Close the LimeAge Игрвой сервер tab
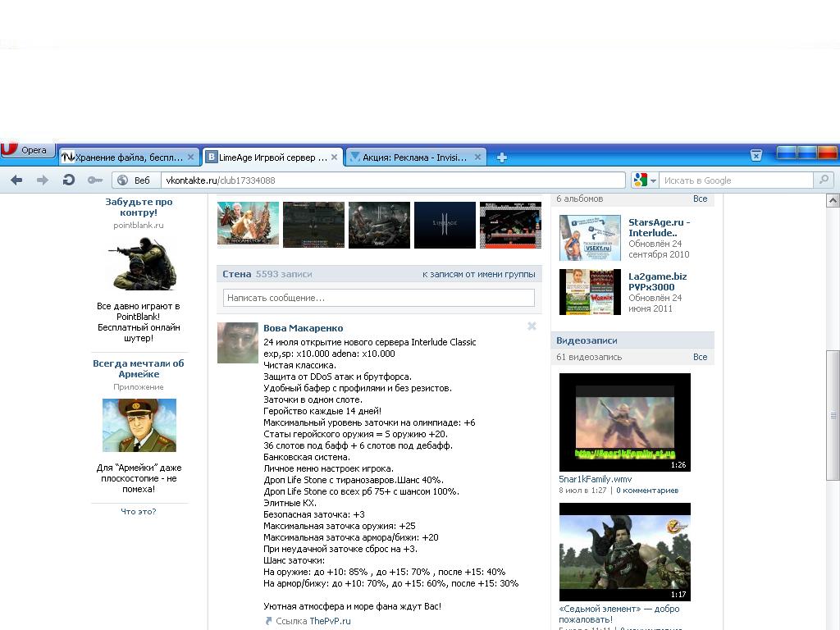The height and width of the screenshot is (630, 840). (335, 157)
